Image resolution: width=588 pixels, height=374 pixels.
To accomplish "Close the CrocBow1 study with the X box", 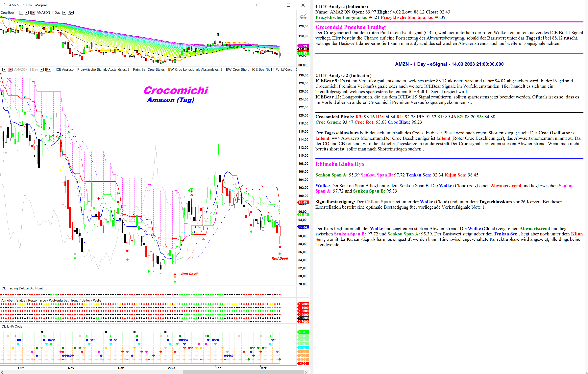I will pos(21,13).
